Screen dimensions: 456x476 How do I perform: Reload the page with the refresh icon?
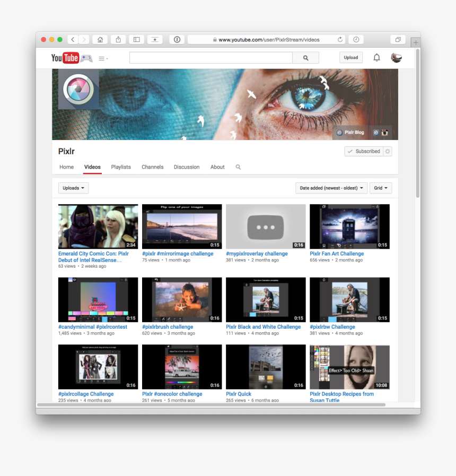coord(340,39)
